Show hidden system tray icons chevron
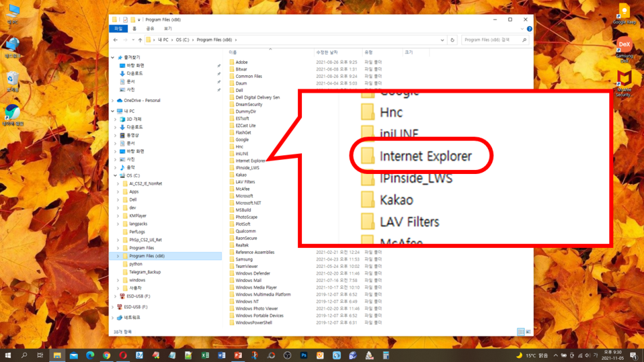The image size is (644, 362). pyautogui.click(x=555, y=355)
